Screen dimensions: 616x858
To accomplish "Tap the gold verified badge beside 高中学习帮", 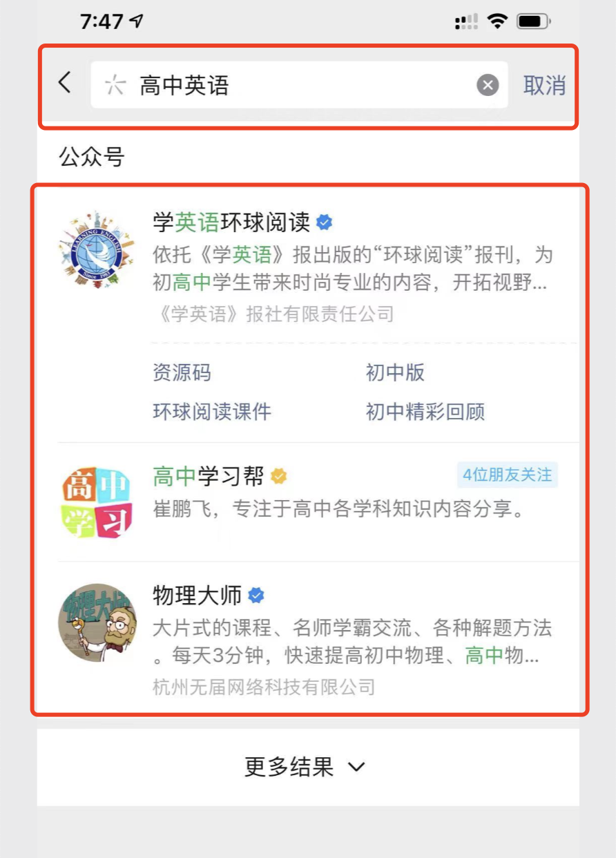I will pos(278,476).
